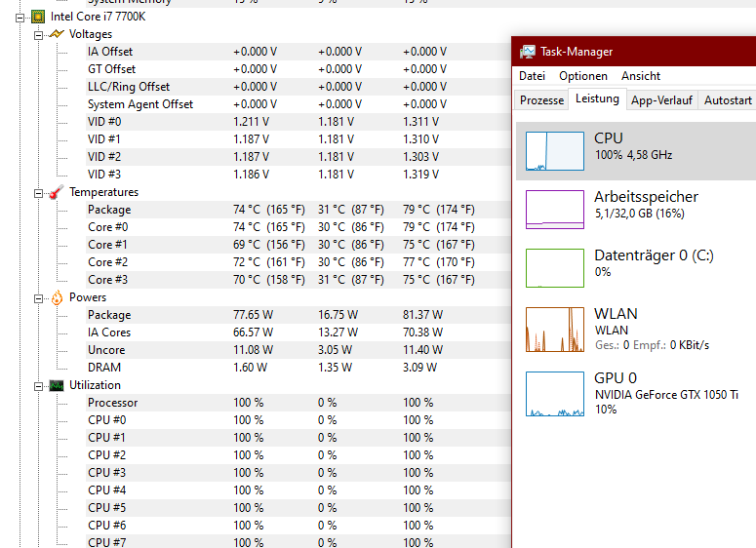This screenshot has height=548, width=756.
Task: Click the 77.65 W package power value
Action: tap(253, 315)
